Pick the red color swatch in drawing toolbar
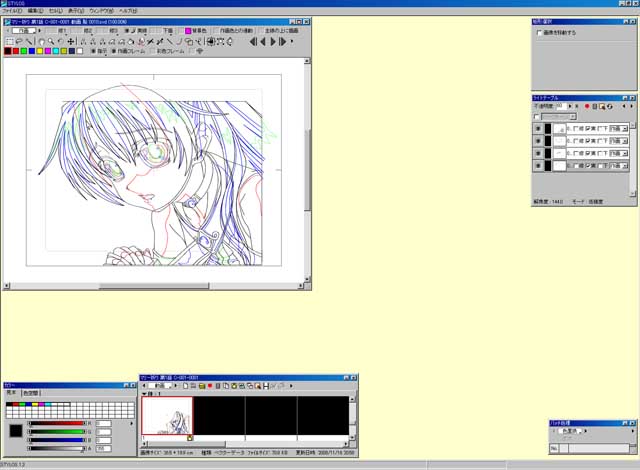This screenshot has width=640, height=470. tap(16, 51)
